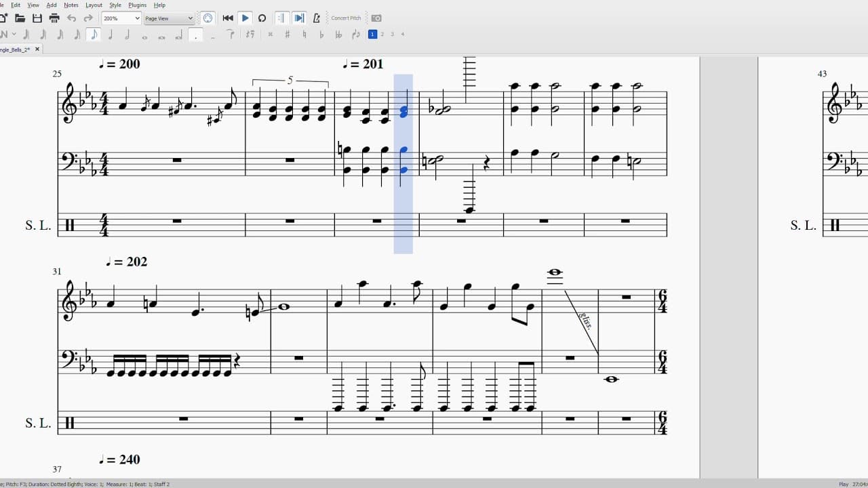Image resolution: width=868 pixels, height=488 pixels.
Task: Select the flat accidental icon
Action: click(x=321, y=35)
